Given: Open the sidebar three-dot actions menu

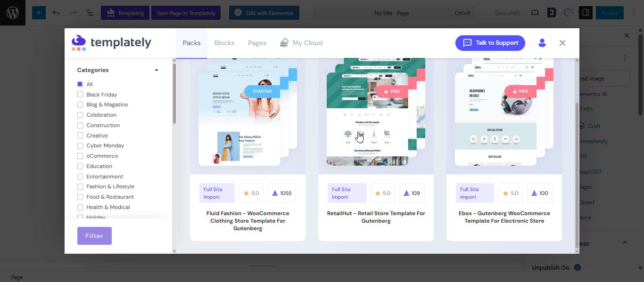Looking at the screenshot, I should [x=625, y=57].
